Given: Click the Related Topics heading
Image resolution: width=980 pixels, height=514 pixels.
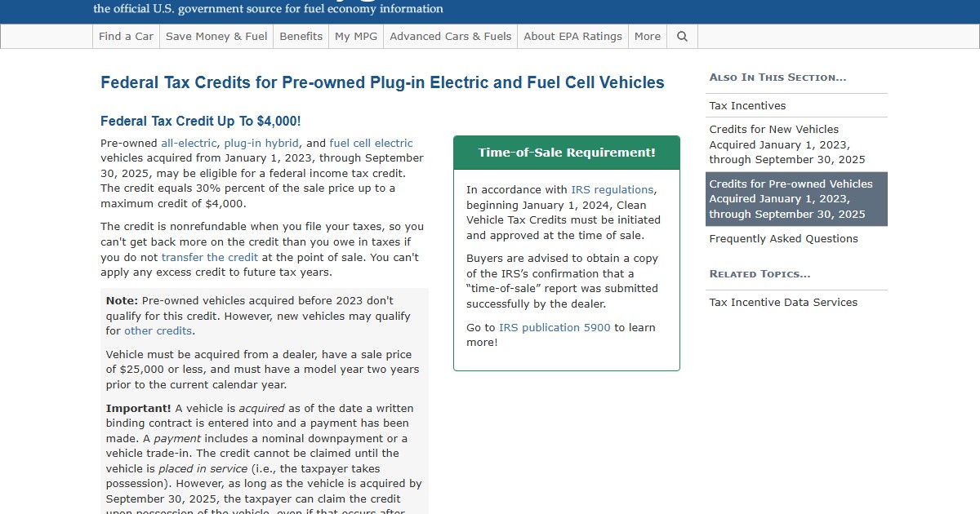Looking at the screenshot, I should coord(759,274).
